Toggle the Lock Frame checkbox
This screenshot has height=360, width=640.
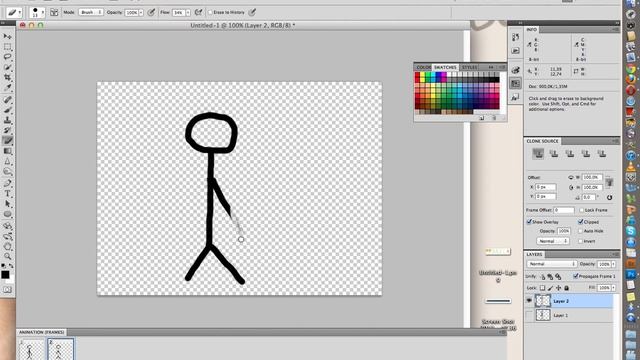point(582,210)
